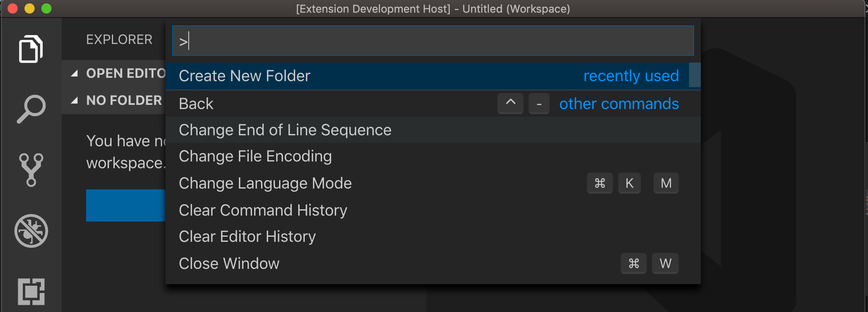
Task: Open the Explorer view icon
Action: (x=31, y=49)
